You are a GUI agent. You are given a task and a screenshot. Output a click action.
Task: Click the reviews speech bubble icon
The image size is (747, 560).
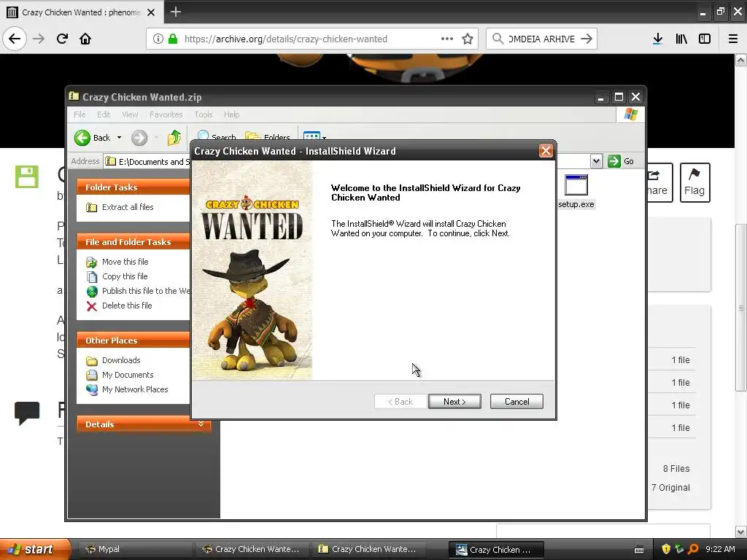[27, 413]
